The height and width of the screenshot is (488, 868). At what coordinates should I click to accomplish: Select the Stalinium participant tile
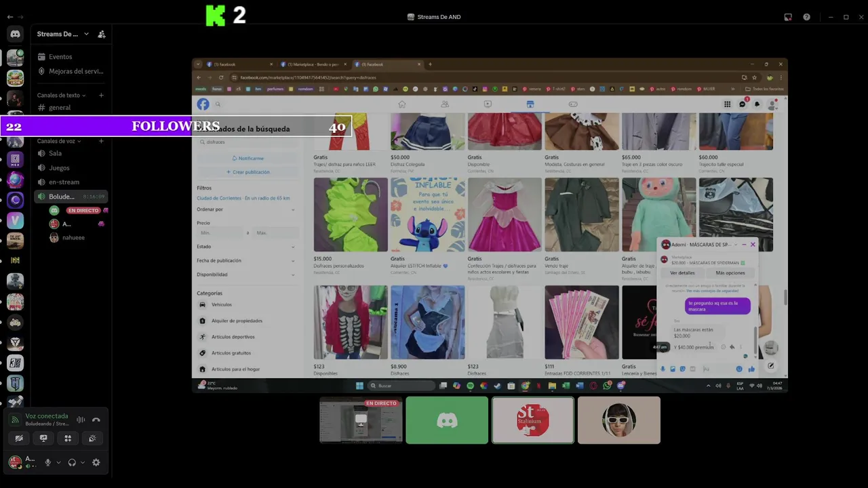[x=533, y=420]
